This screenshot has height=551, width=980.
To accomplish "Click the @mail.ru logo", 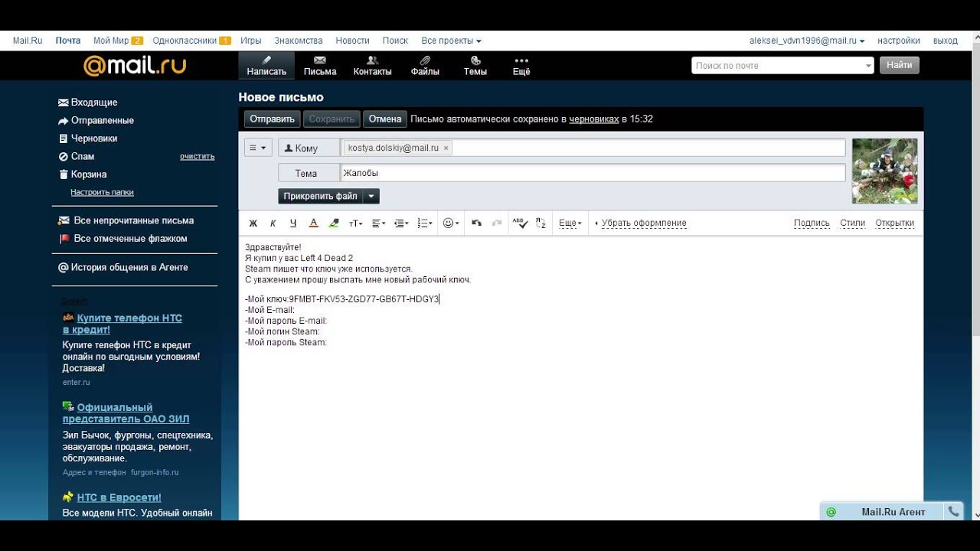I will (x=135, y=66).
